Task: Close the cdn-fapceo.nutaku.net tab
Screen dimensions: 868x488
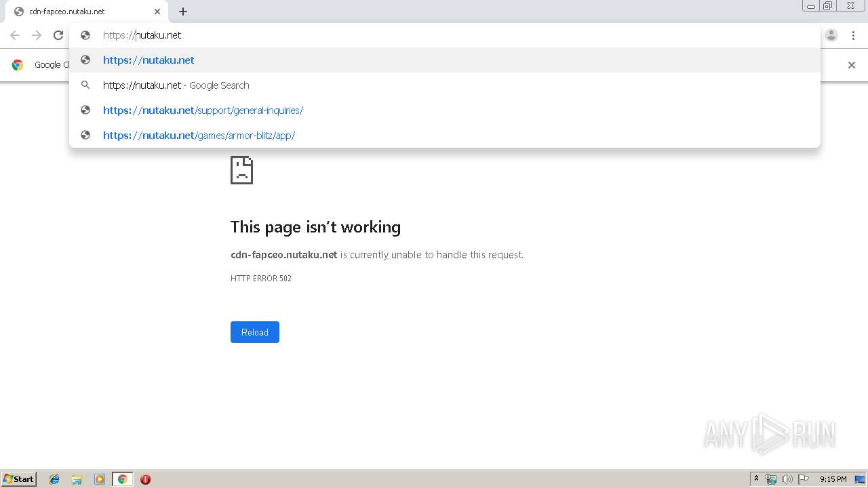Action: click(157, 12)
